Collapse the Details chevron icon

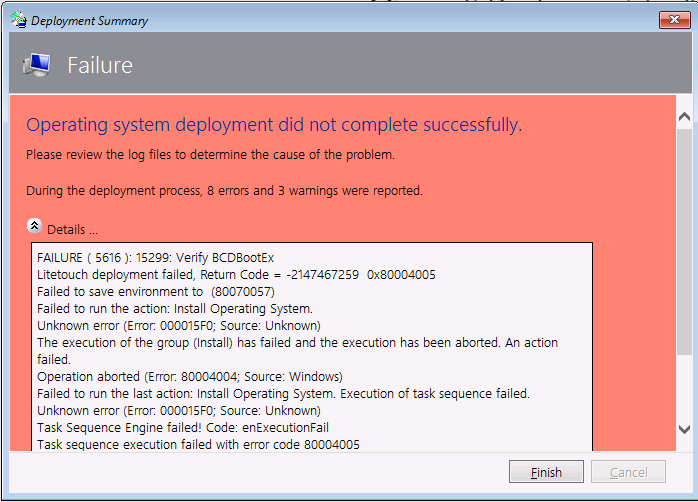pos(35,226)
